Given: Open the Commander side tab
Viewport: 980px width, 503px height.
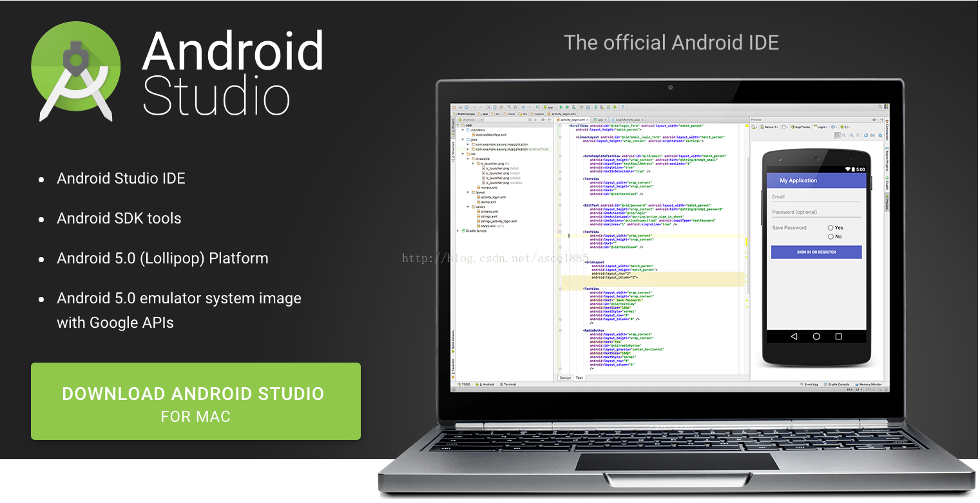Looking at the screenshot, I should coord(887,131).
